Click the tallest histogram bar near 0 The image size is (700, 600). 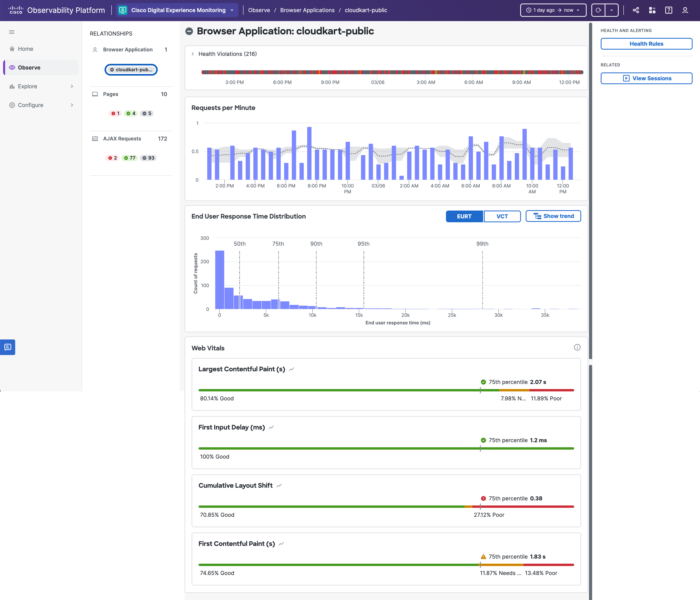click(x=220, y=280)
